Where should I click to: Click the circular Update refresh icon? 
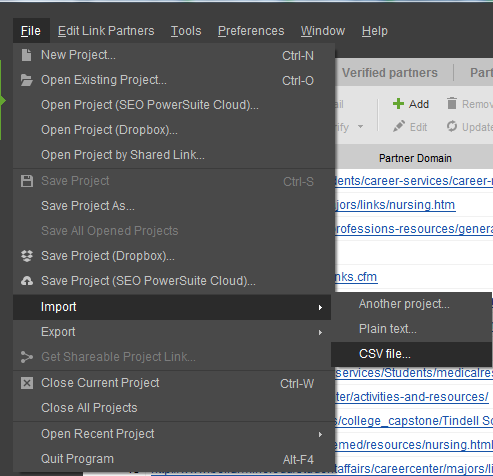click(x=452, y=127)
